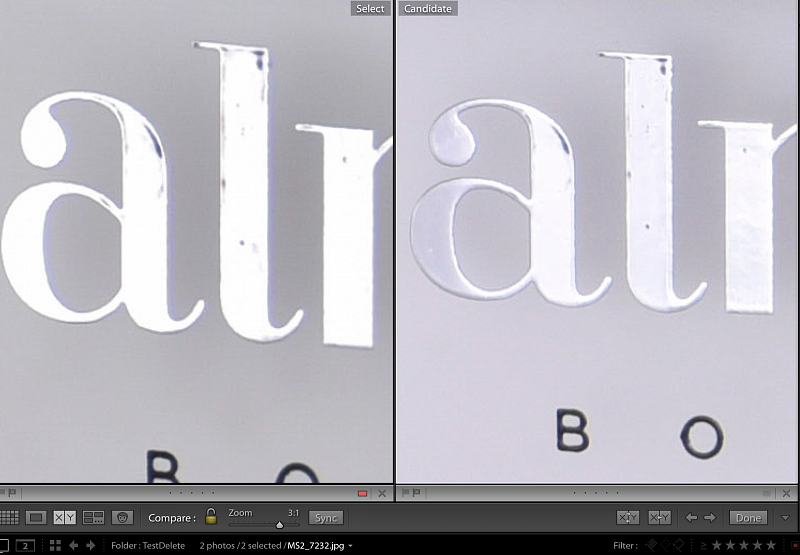Switch to Survey view
The image size is (800, 555).
point(93,517)
